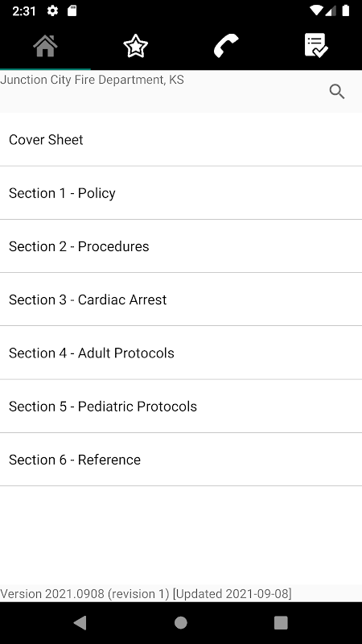Open the Favorites star tab
362x644 pixels.
point(135,45)
